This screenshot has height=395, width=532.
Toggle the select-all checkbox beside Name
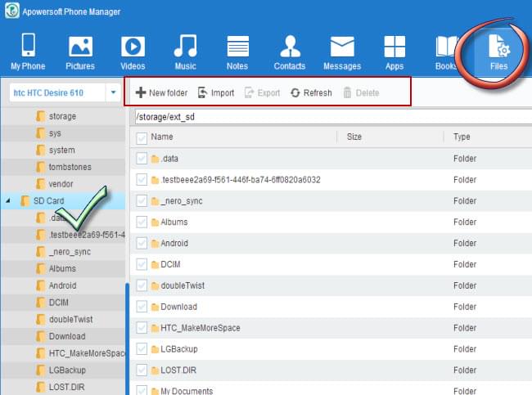click(x=142, y=137)
